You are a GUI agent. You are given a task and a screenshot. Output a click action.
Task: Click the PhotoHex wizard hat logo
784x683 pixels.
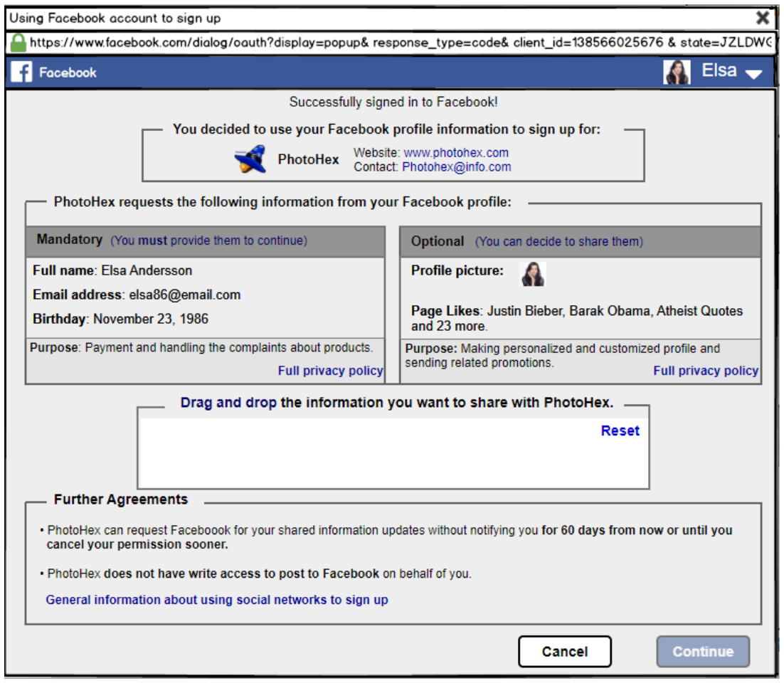tap(250, 159)
